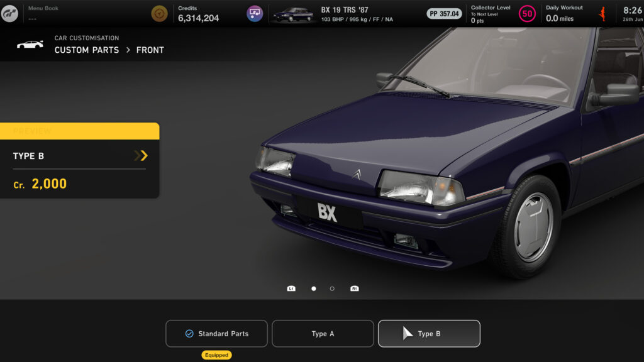The height and width of the screenshot is (362, 644).
Task: Click the Front breadcrumb label
Action: tap(150, 50)
